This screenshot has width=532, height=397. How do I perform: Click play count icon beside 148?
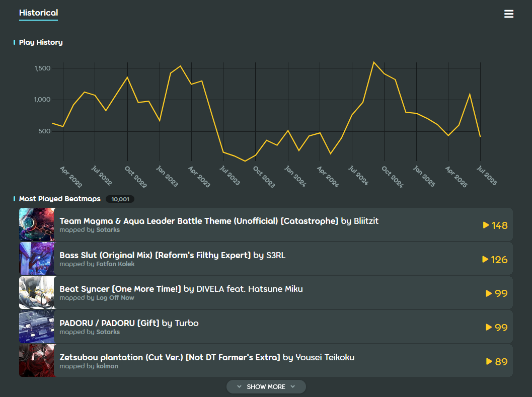(486, 225)
